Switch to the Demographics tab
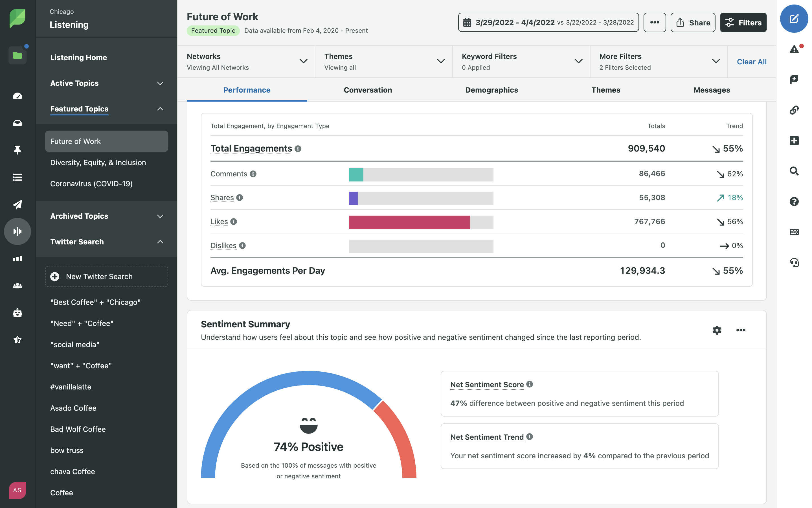 [x=491, y=90]
